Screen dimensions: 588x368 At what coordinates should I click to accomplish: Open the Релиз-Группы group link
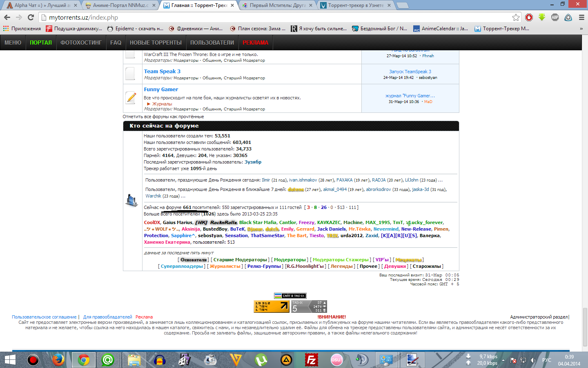click(264, 266)
